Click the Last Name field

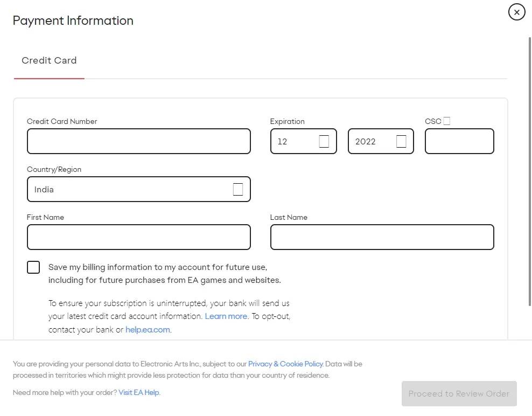click(x=382, y=237)
